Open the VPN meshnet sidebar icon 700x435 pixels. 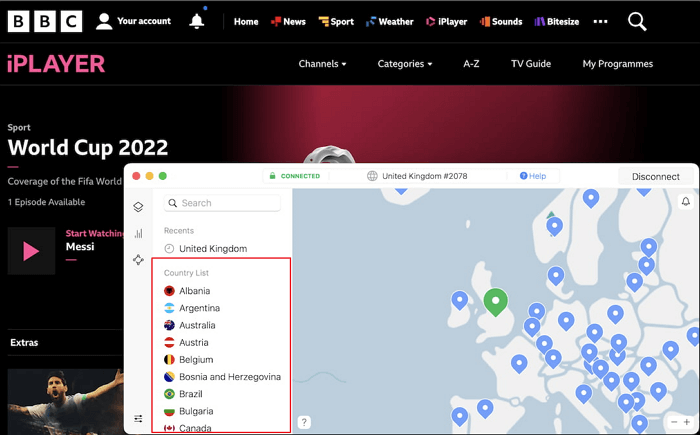(138, 259)
